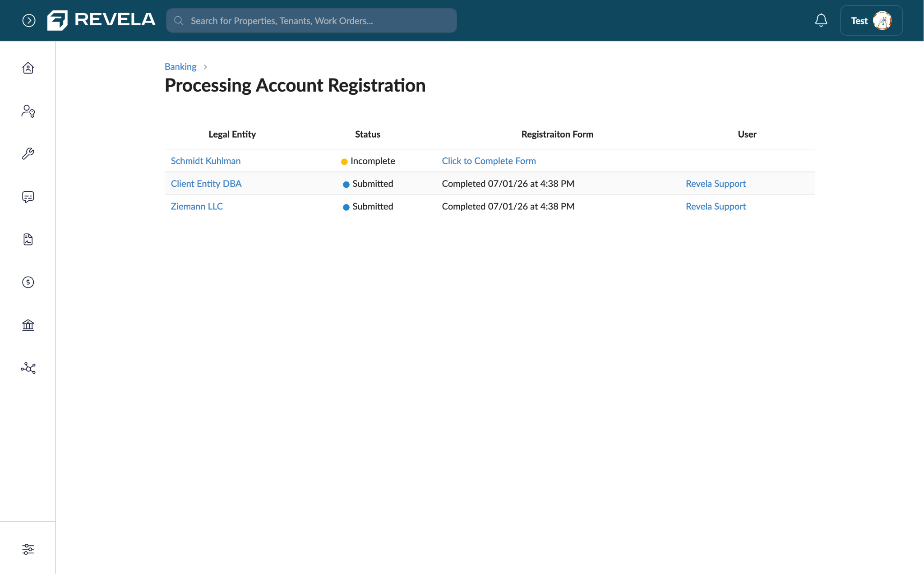Click the Click to Complete Form link

(489, 161)
